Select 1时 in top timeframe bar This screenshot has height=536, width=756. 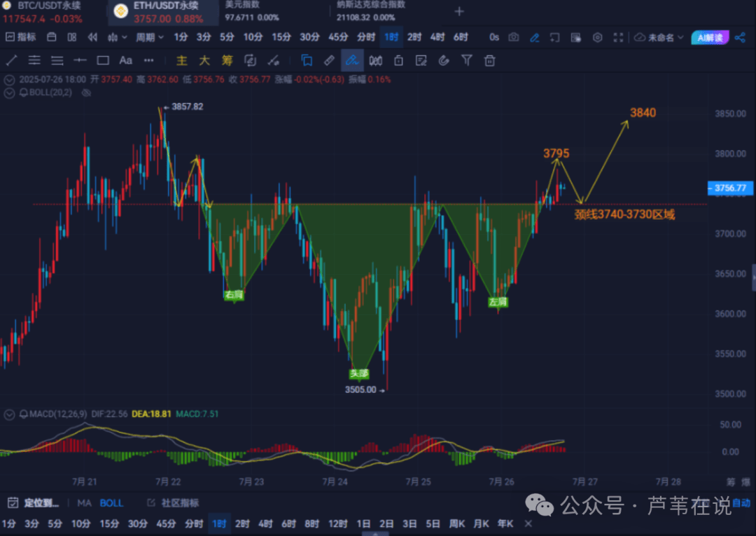391,37
